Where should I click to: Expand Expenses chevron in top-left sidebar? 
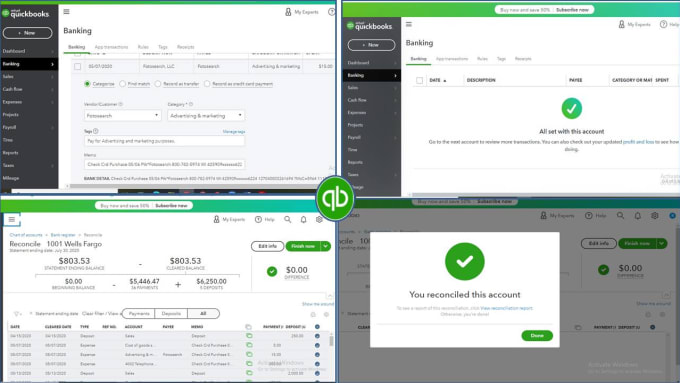click(x=52, y=102)
